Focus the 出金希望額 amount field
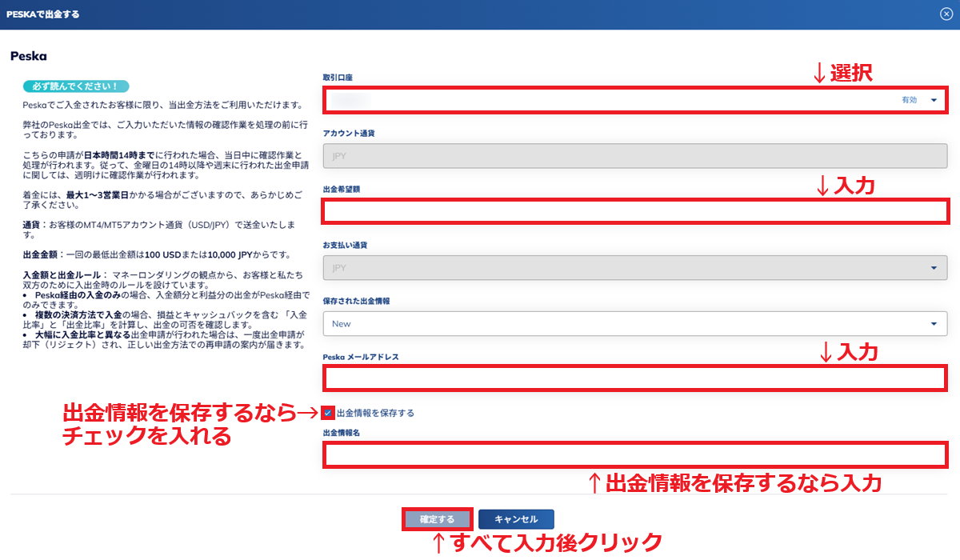960x560 pixels. click(x=635, y=211)
